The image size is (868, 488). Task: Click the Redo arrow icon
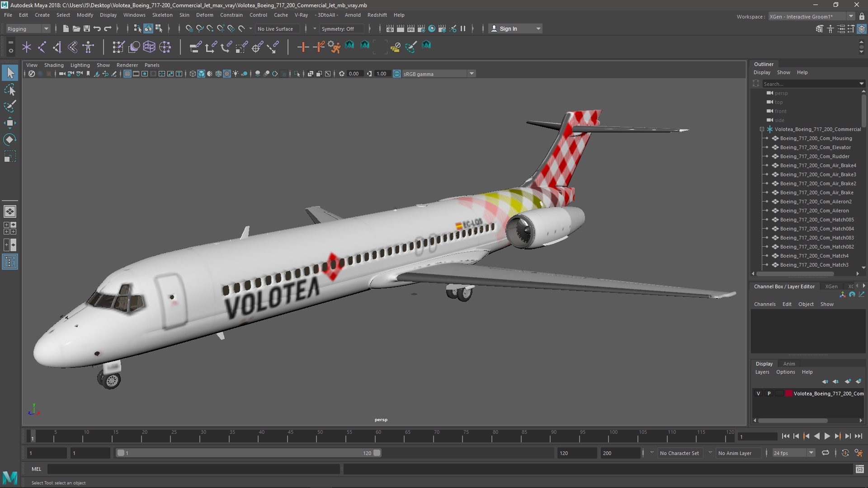108,28
